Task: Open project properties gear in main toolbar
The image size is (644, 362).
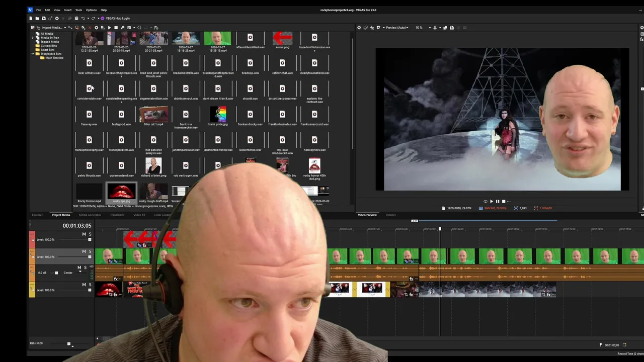Action: (x=57, y=18)
